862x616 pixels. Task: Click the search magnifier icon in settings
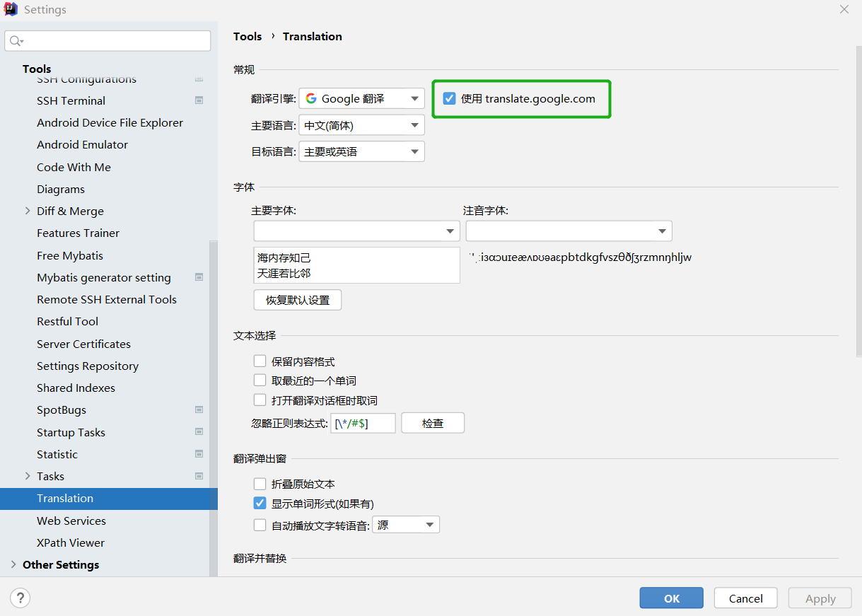[16, 41]
